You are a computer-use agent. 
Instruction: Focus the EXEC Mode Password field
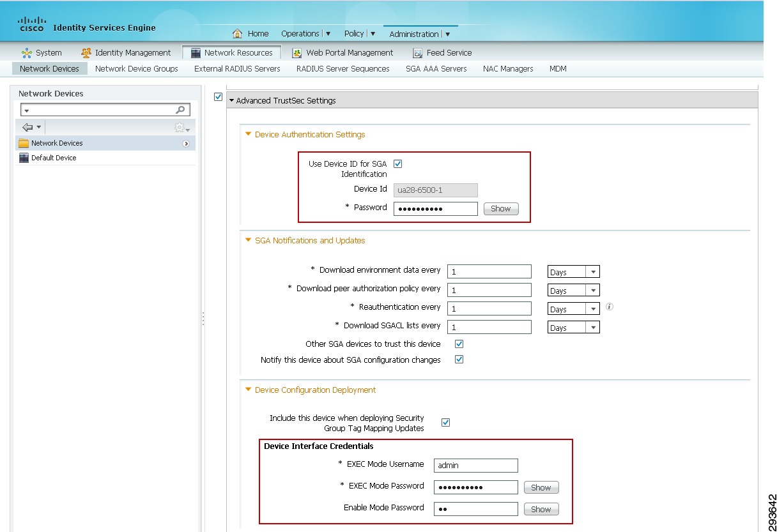476,487
